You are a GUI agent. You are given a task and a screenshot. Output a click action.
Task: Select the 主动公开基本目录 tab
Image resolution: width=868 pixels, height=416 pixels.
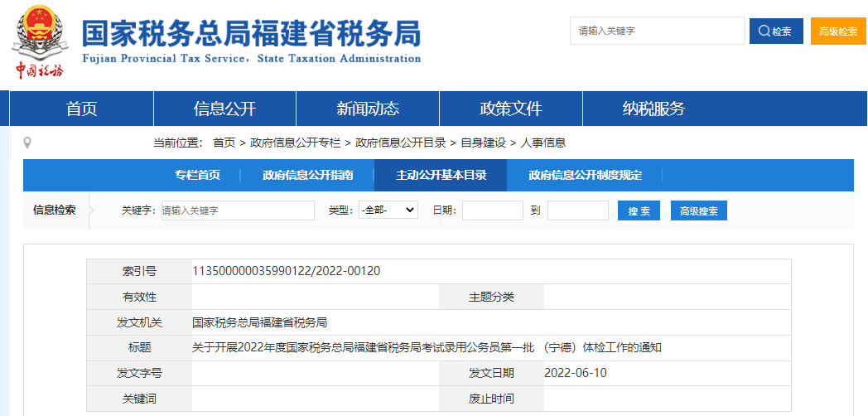441,176
